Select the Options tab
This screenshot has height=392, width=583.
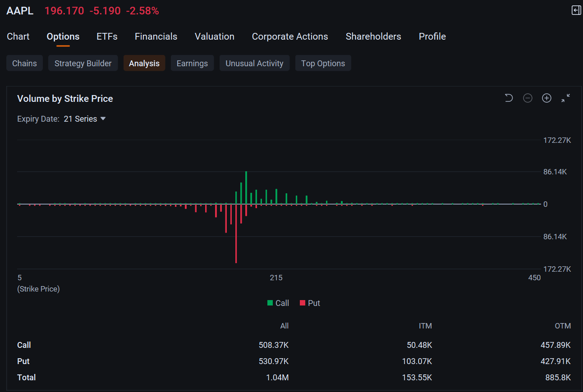63,36
